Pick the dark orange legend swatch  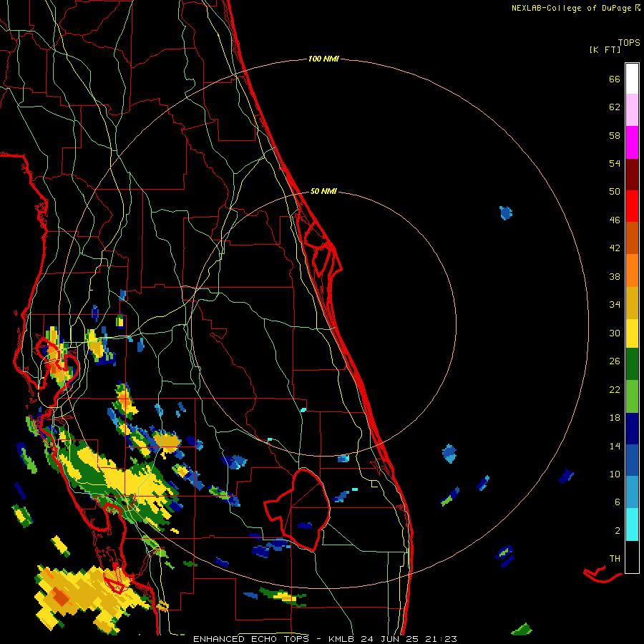click(x=632, y=238)
